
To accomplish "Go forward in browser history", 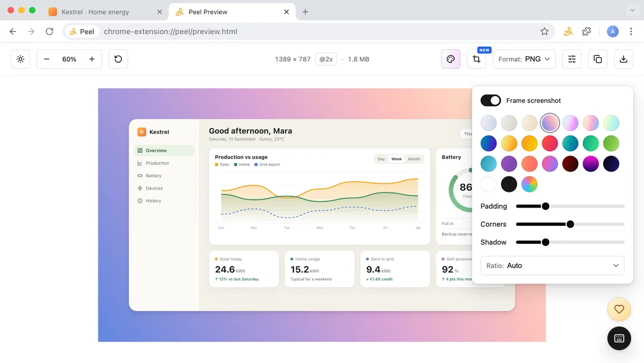I will pos(31,32).
